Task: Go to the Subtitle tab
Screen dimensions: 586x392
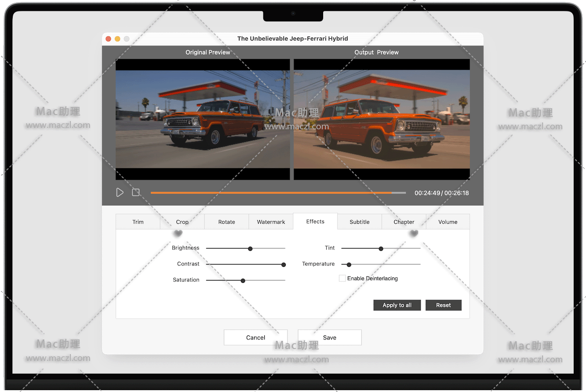Action: pos(359,222)
